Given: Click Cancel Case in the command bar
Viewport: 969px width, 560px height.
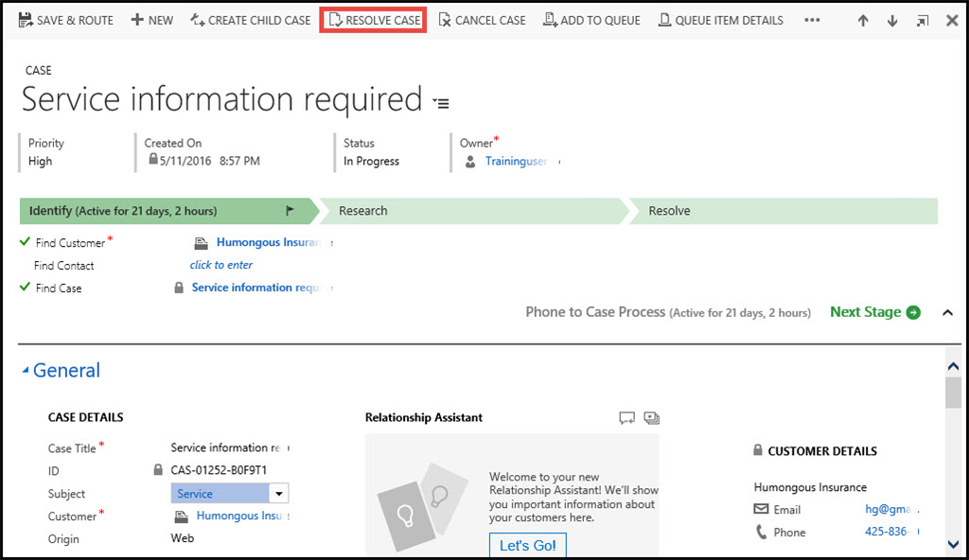Looking at the screenshot, I should coord(482,20).
